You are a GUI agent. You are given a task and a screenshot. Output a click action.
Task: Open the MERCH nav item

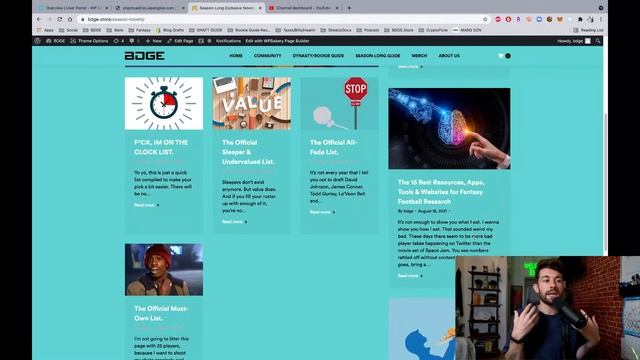click(419, 56)
